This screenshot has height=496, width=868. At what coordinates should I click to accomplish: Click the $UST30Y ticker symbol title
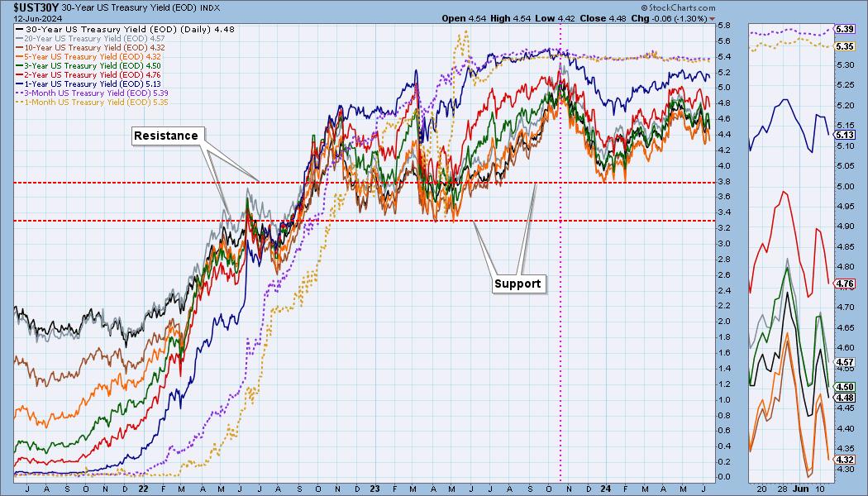pos(36,7)
